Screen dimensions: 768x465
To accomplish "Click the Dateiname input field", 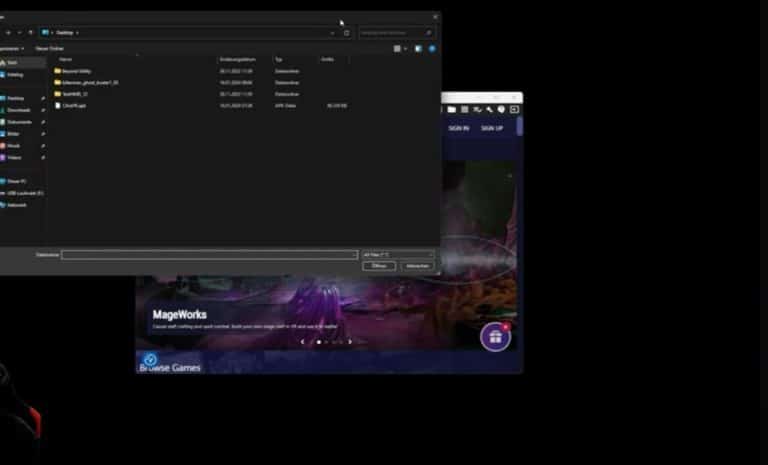I will tap(209, 255).
